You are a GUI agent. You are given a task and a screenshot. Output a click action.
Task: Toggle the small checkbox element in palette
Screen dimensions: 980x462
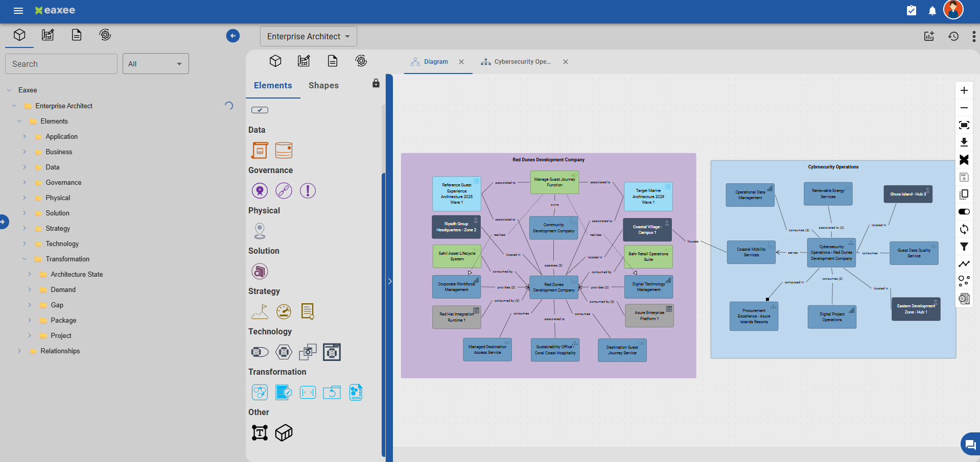[260, 110]
